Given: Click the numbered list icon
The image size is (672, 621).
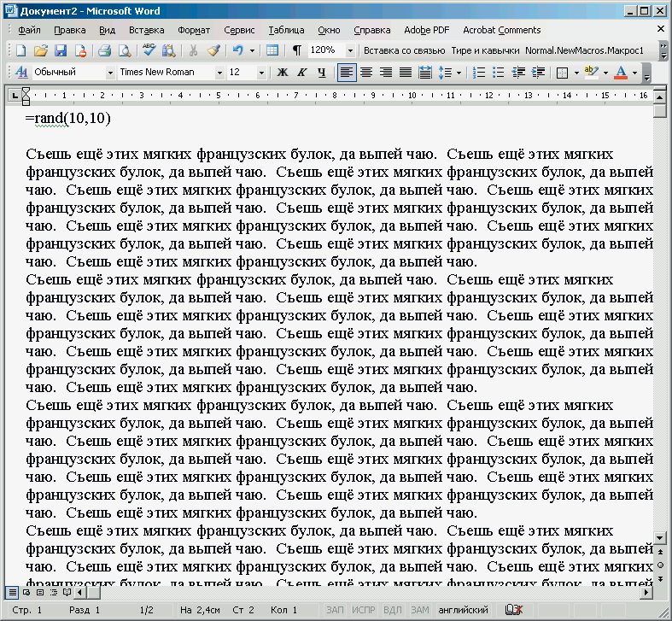Looking at the screenshot, I should 479,73.
